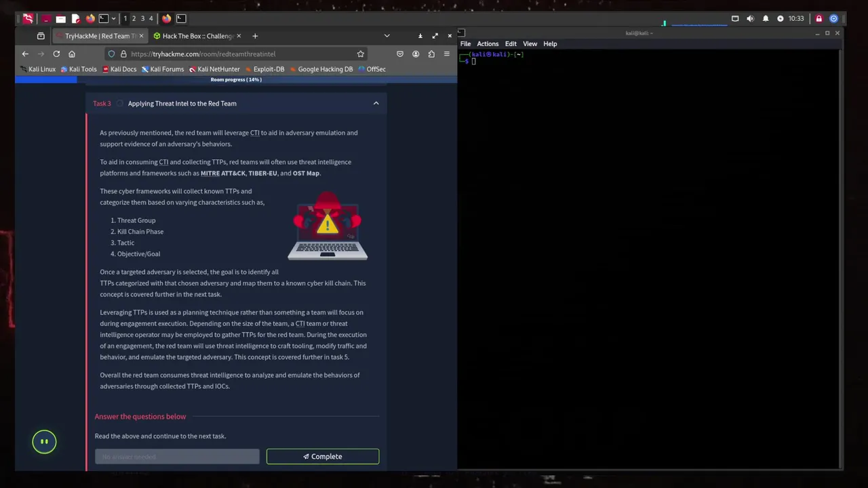Screen dimensions: 868x488
Task: Go back to the previous page
Action: [x=25, y=54]
